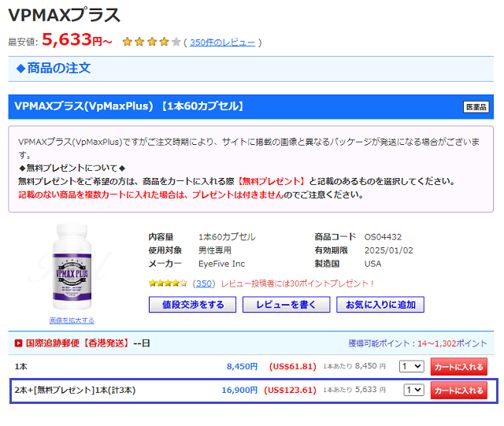Click 1本あたり 5,633 円 unit price
The height and width of the screenshot is (426, 504).
coord(354,390)
